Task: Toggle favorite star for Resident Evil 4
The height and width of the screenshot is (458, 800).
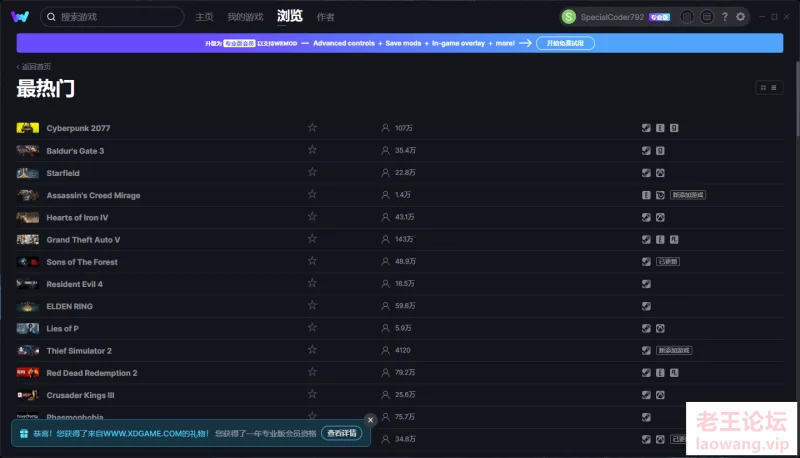Action: tap(312, 283)
